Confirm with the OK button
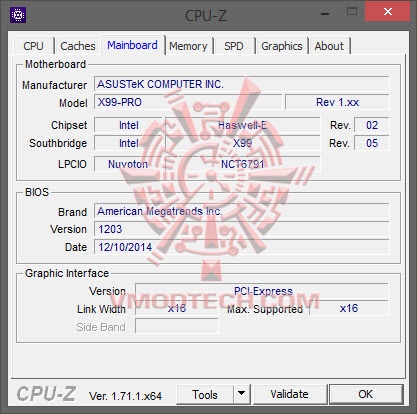This screenshot has height=414, width=417. pyautogui.click(x=366, y=394)
